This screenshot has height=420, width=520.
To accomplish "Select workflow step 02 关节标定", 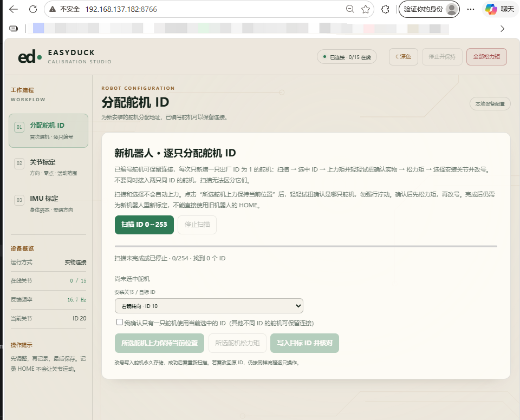I will 48,167.
